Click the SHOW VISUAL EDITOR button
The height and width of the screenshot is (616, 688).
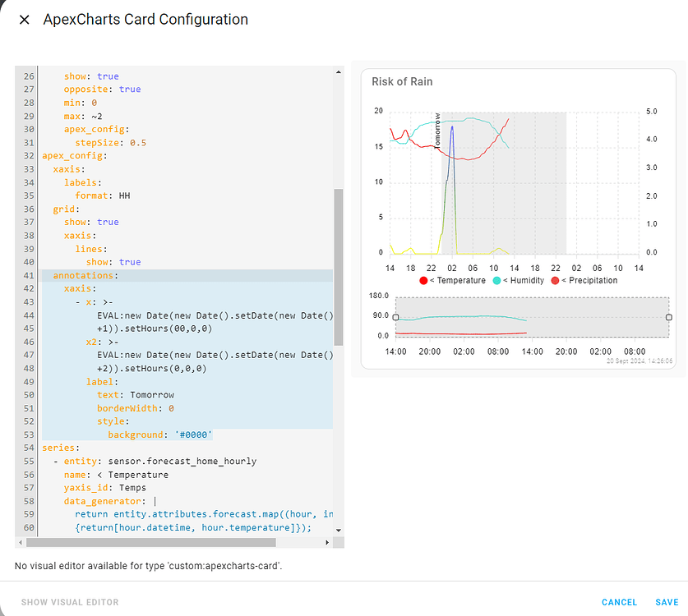click(x=69, y=602)
